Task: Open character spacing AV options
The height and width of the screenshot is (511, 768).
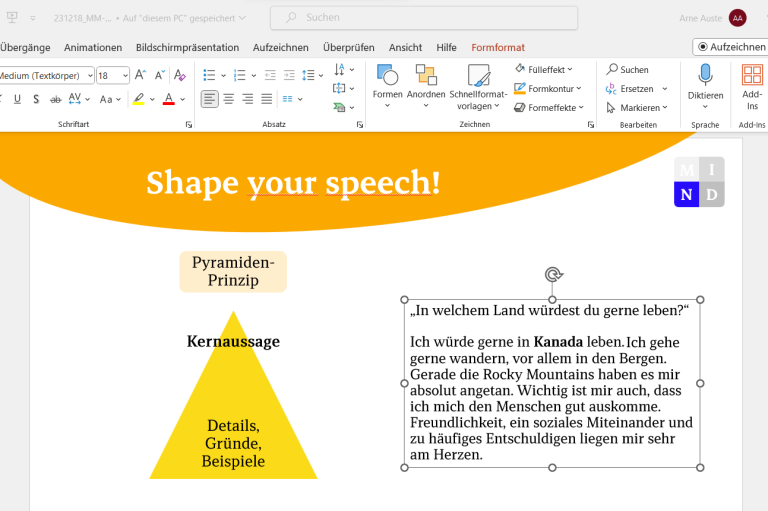Action: tap(79, 99)
